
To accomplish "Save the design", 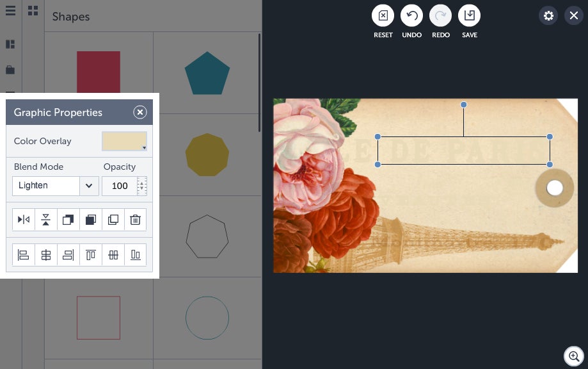I will point(470,16).
